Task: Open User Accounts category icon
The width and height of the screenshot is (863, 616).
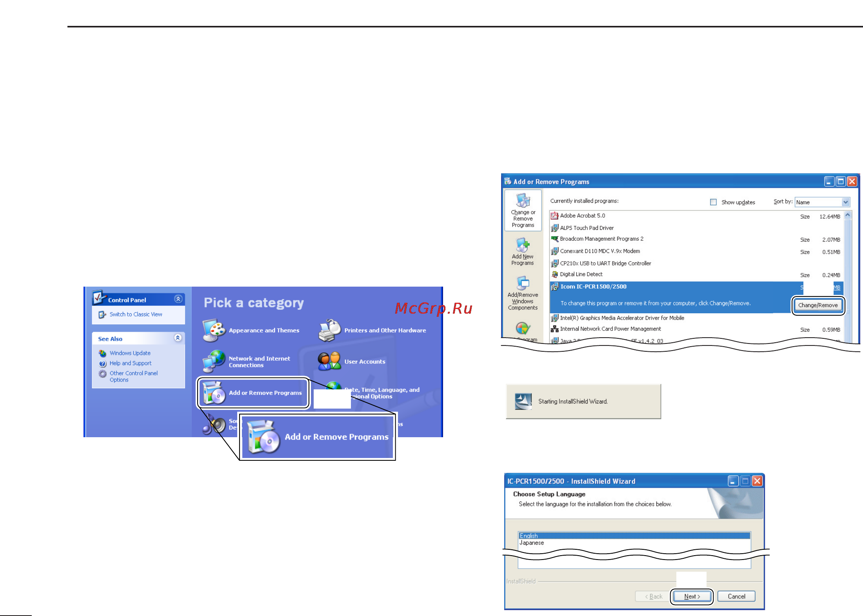Action: click(x=329, y=361)
